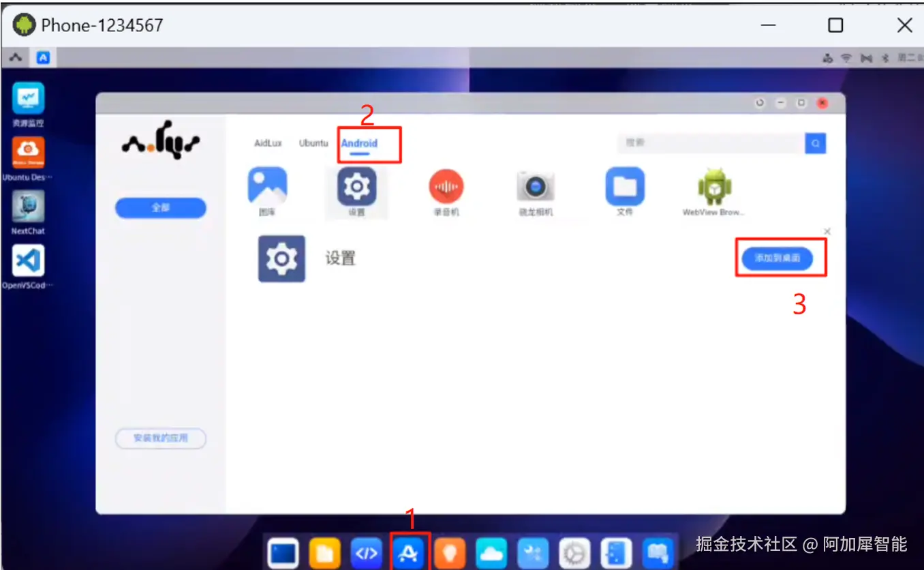Image resolution: width=924 pixels, height=570 pixels.
Task: Open the OpenVSCode desktop icon
Action: tap(29, 260)
